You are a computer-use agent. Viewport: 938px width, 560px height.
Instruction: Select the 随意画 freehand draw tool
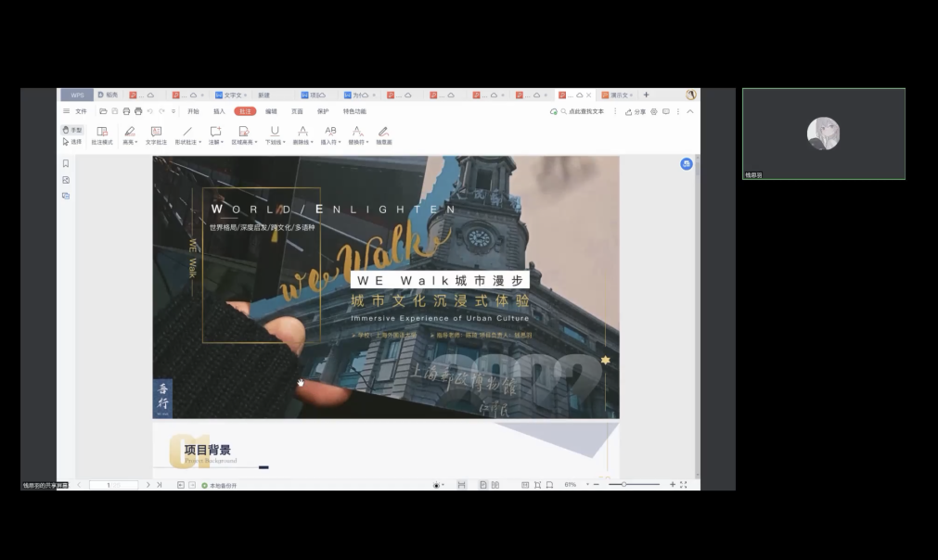(x=383, y=135)
